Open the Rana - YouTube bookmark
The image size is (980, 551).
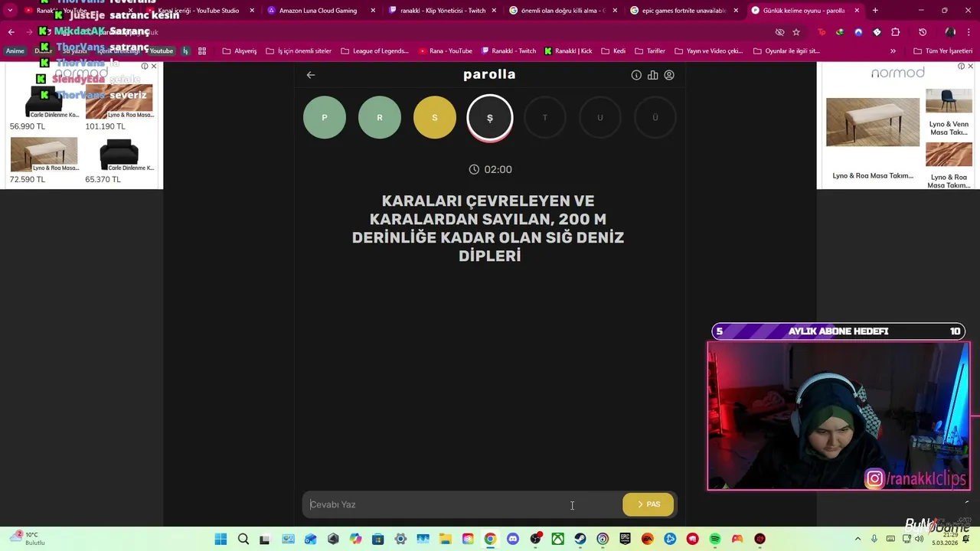point(446,51)
